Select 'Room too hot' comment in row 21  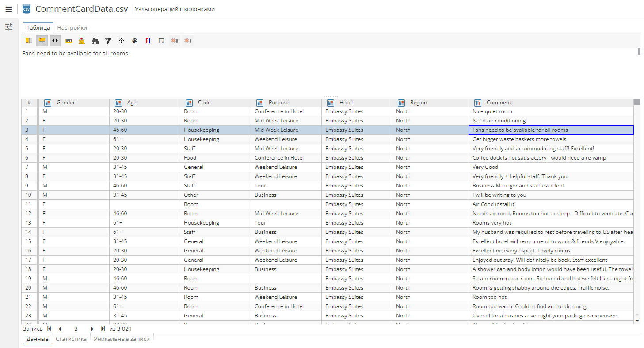(551, 297)
